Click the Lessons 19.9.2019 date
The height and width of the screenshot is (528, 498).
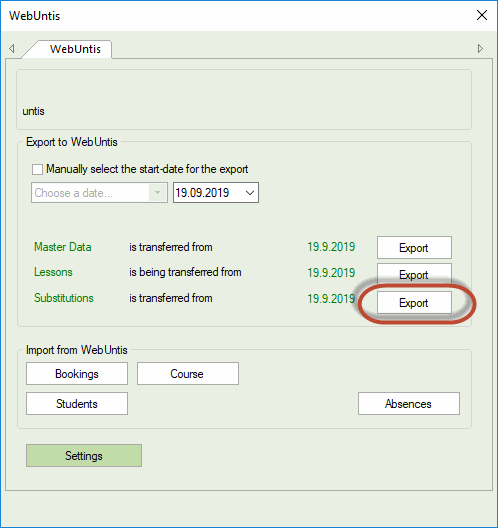[331, 272]
